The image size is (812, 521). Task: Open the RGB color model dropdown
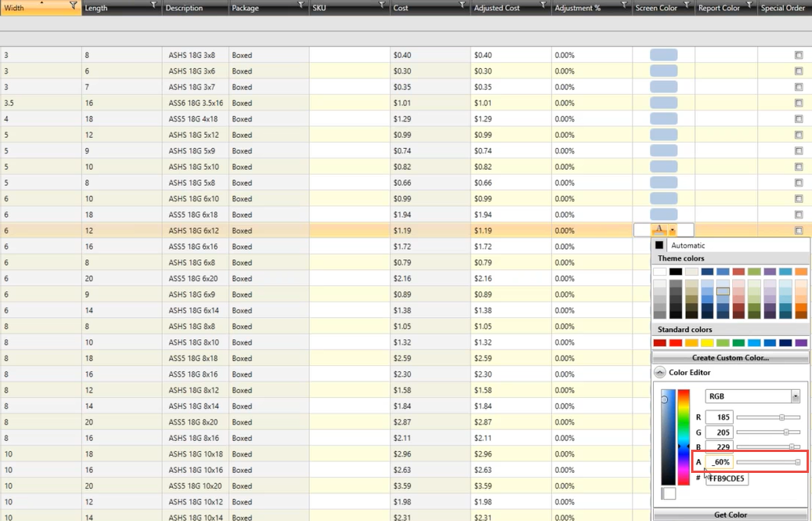click(795, 396)
